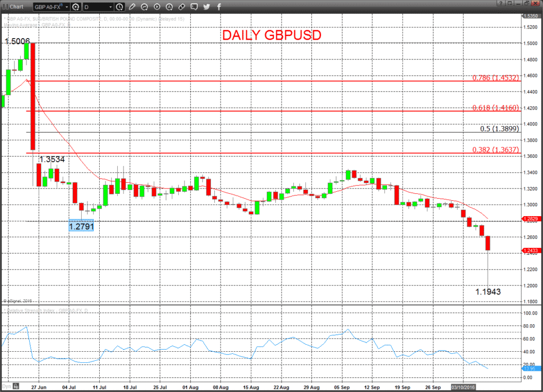Click the red 1.2829 moving average price tag
The width and height of the screenshot is (543, 392).
(531, 219)
